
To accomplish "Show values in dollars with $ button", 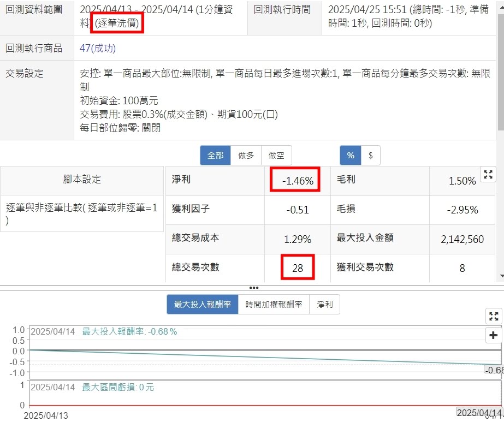I will [x=371, y=156].
